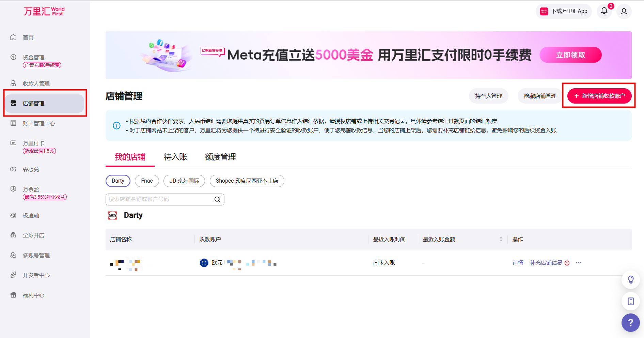Click the lightbulb suggestions floating icon

point(631,280)
